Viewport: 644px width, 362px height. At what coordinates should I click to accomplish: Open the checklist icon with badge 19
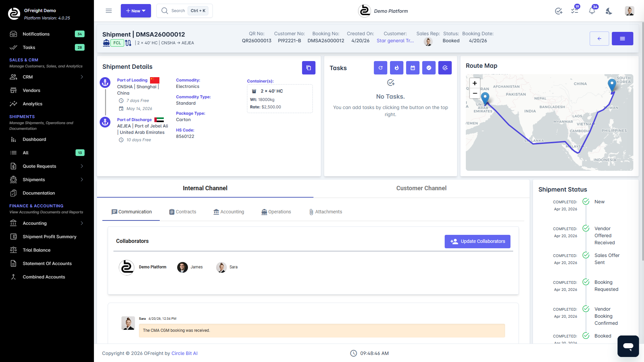tap(575, 11)
